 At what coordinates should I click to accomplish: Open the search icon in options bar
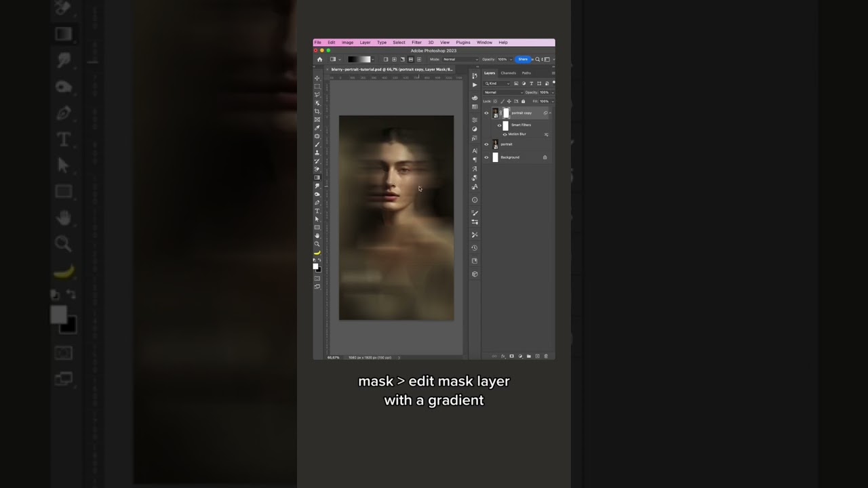click(x=537, y=60)
